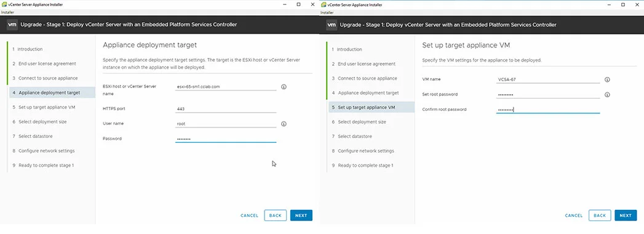Focus the ESXi host field with esxi-65-sm1.cclab.com
Screen dimensions: 644x234
coord(226,87)
